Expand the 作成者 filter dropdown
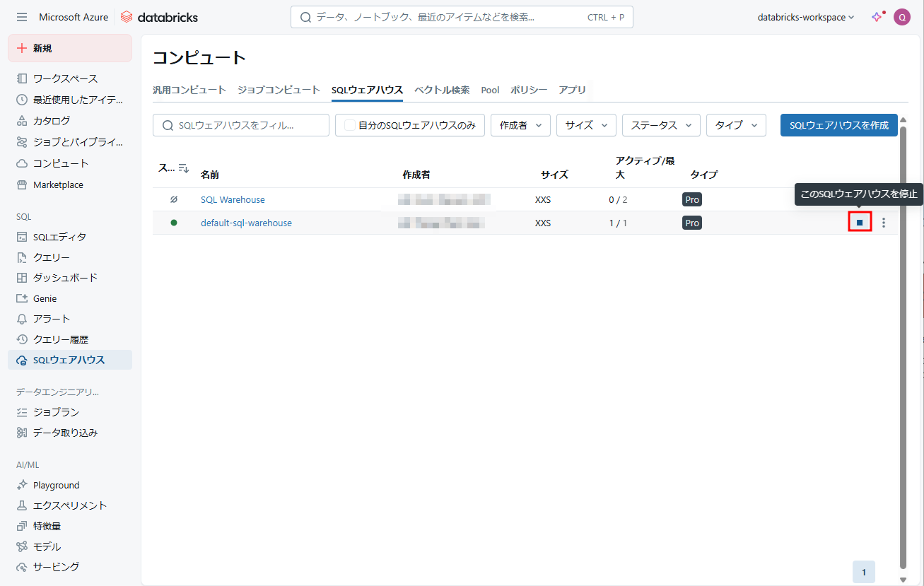Viewport: 924px width, 586px height. click(x=520, y=125)
